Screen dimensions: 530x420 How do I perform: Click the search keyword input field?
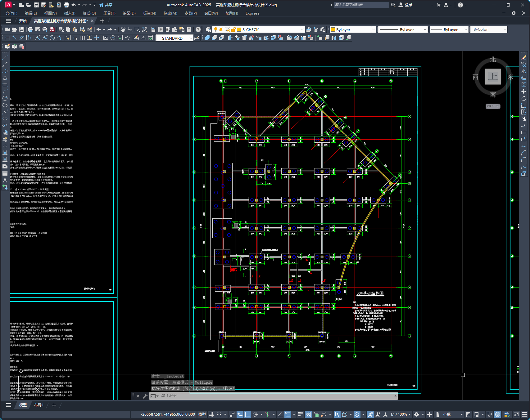click(361, 5)
